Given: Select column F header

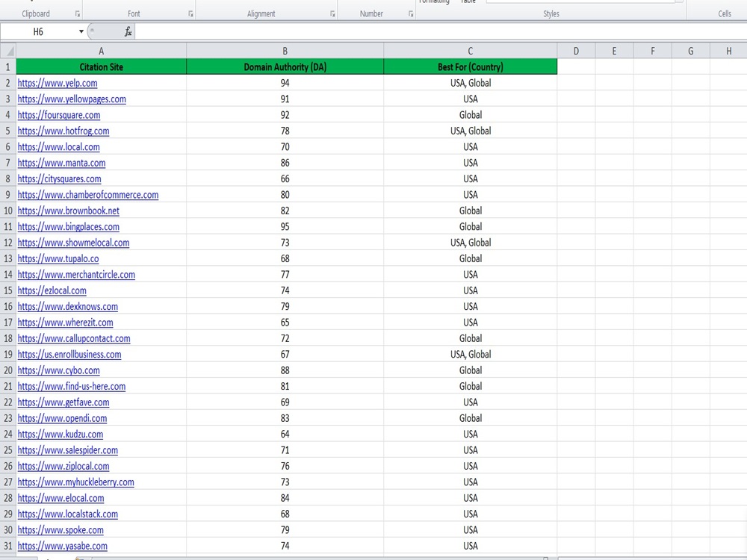Looking at the screenshot, I should [652, 51].
